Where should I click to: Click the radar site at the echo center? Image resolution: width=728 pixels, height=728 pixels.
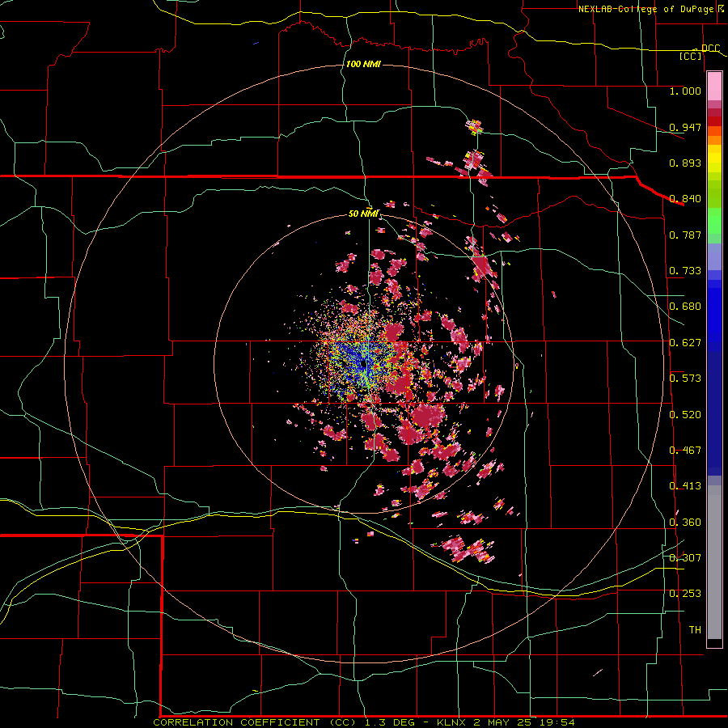click(363, 365)
